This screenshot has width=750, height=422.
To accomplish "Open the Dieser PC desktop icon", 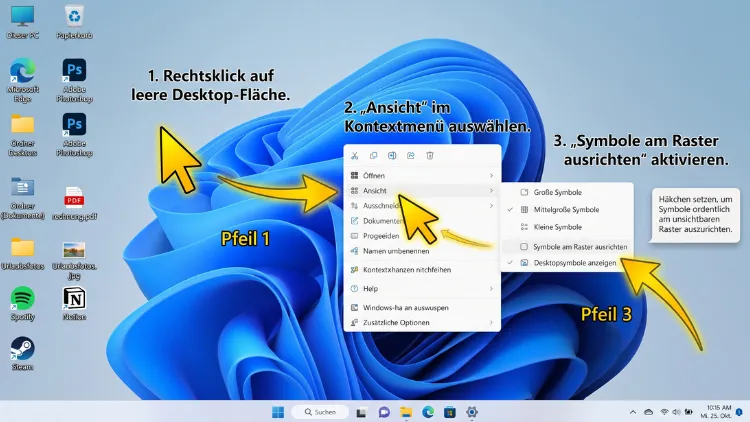I will (22, 17).
